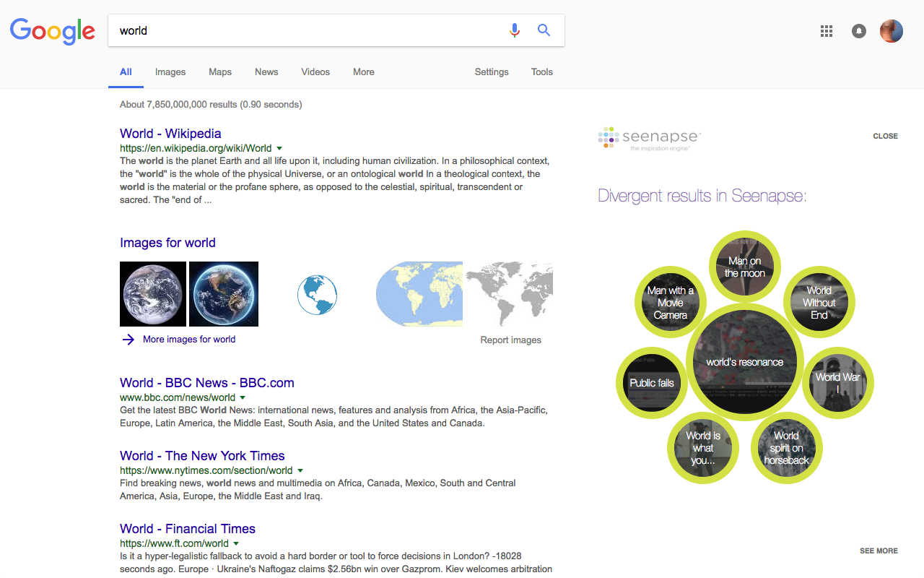Click the blue magnifying glass search icon
The image size is (924, 578).
544,30
